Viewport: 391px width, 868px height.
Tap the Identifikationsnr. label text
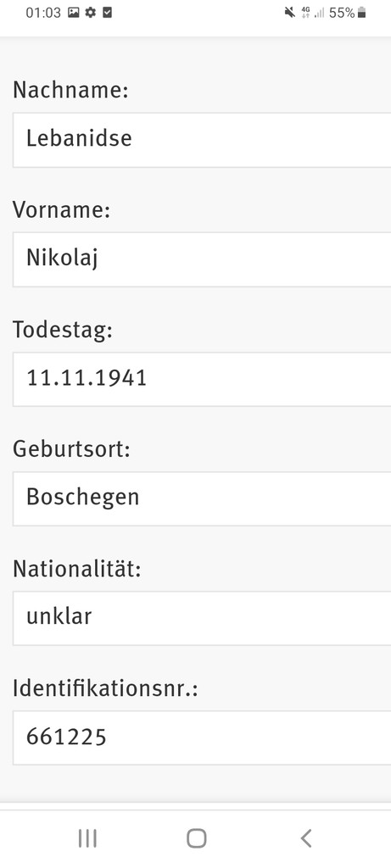click(x=105, y=689)
